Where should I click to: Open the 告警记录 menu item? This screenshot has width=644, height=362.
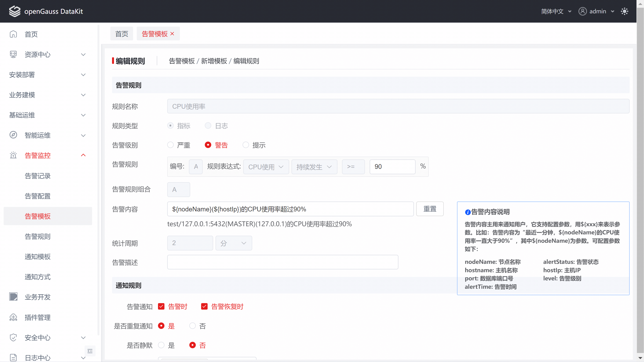[38, 176]
